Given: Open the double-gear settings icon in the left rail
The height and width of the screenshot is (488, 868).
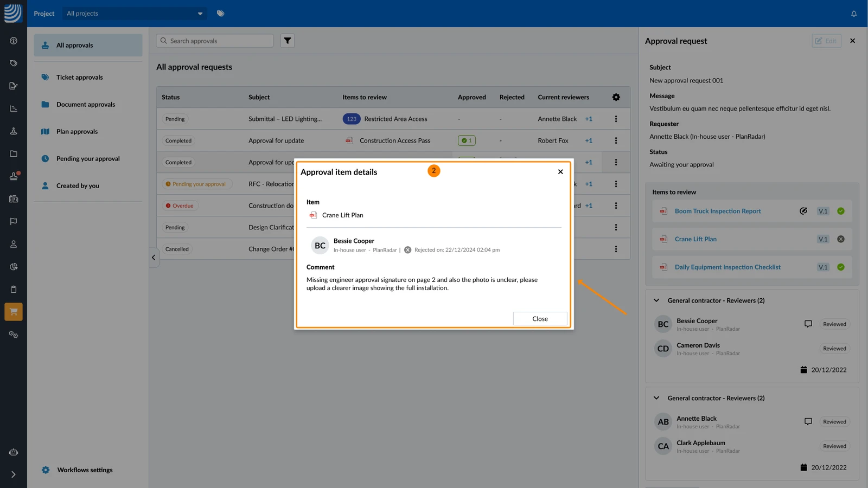Looking at the screenshot, I should click(14, 335).
